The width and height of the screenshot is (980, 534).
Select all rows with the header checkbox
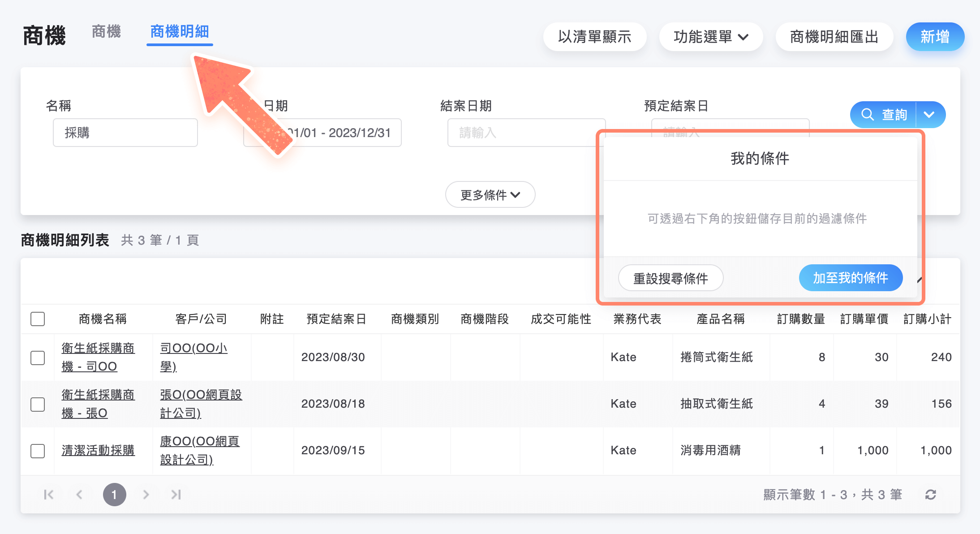[38, 319]
